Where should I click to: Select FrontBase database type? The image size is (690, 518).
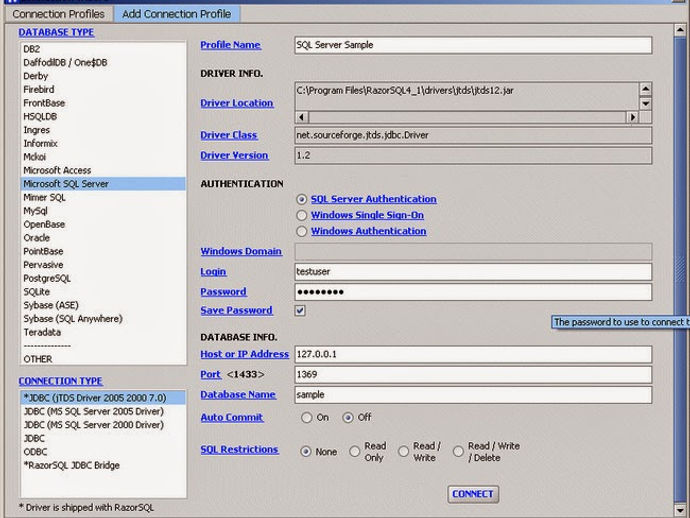pyautogui.click(x=103, y=103)
